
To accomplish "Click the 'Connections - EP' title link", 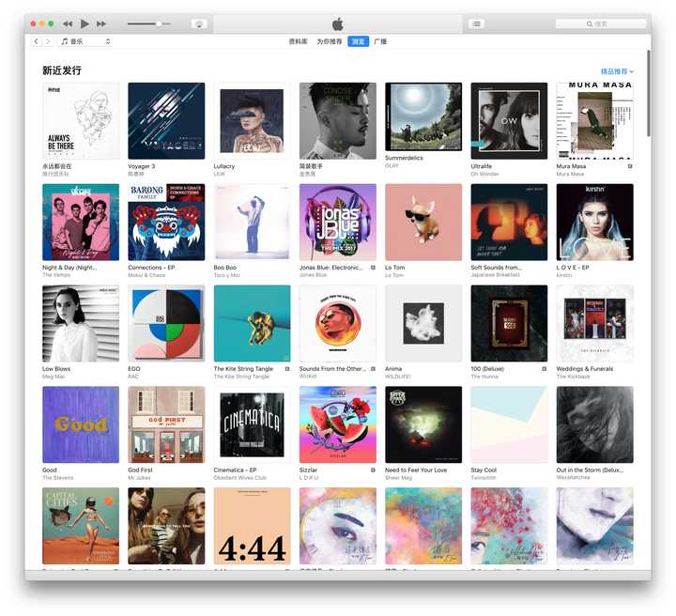I will click(x=151, y=268).
